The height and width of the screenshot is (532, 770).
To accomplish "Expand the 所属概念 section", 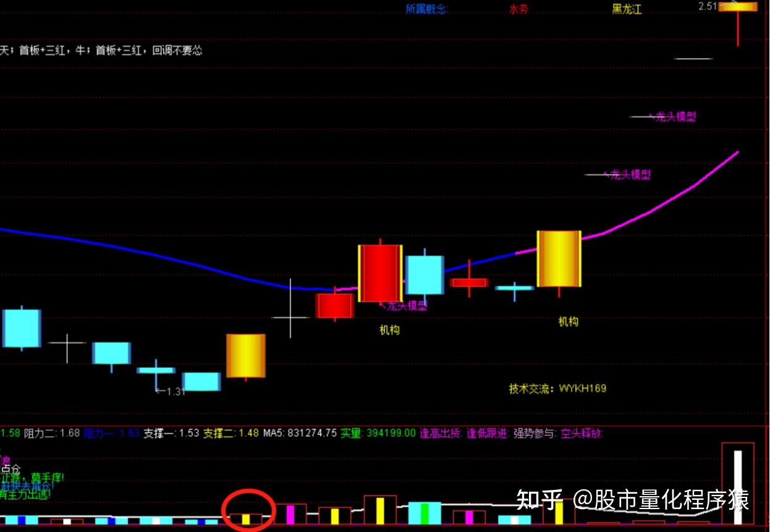I will click(426, 10).
